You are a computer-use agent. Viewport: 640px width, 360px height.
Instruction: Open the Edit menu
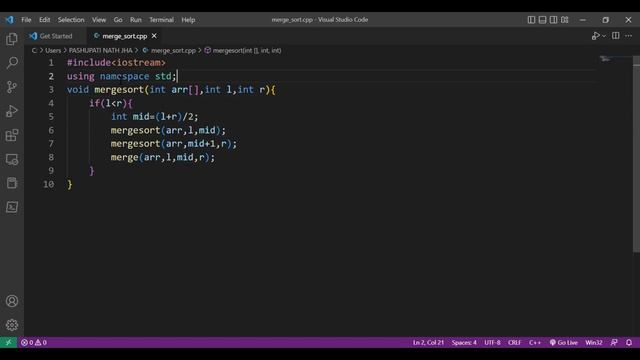click(x=44, y=20)
